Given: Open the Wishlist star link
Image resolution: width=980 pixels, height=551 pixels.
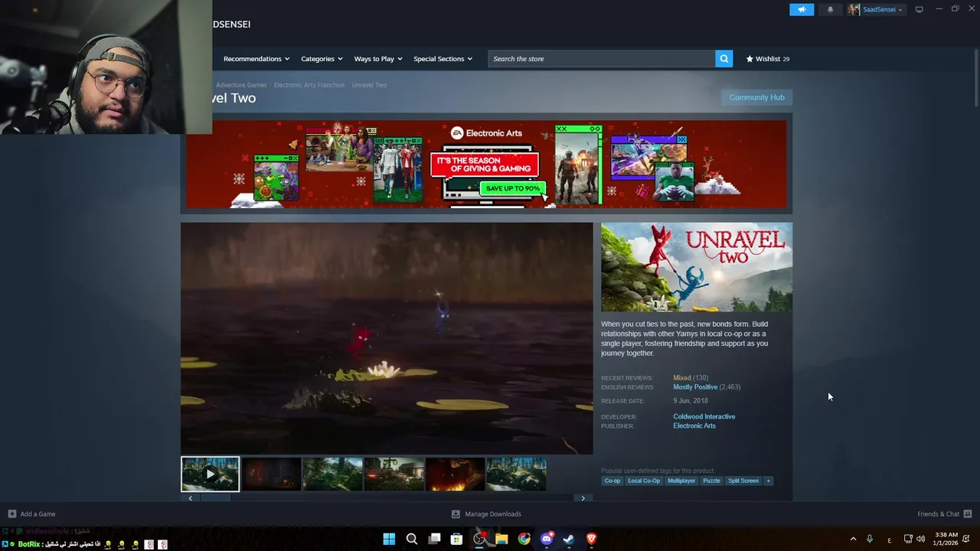Looking at the screenshot, I should click(767, 59).
